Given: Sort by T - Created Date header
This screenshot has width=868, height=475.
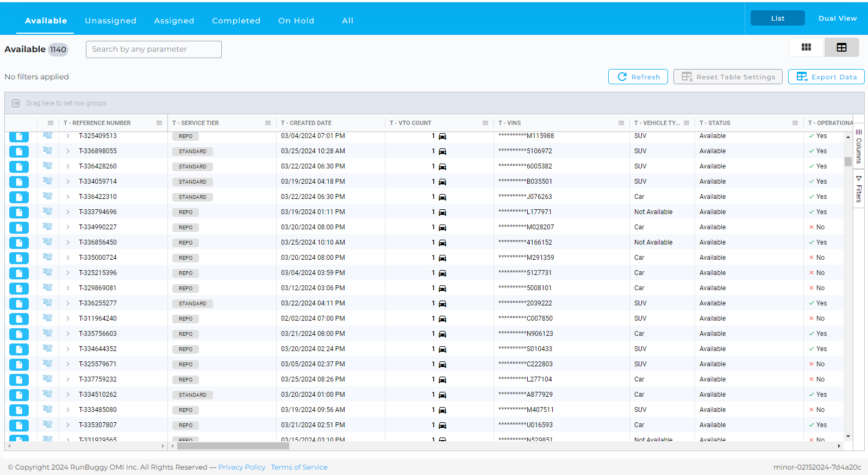Looking at the screenshot, I should click(x=306, y=123).
